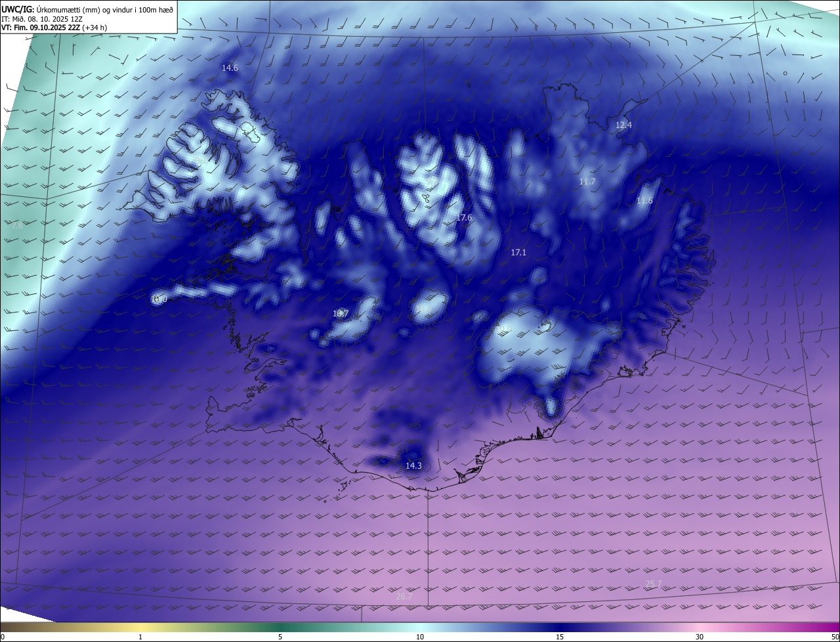Click the legend tick label '5'
Screen dimensions: 840x642
(x=280, y=637)
